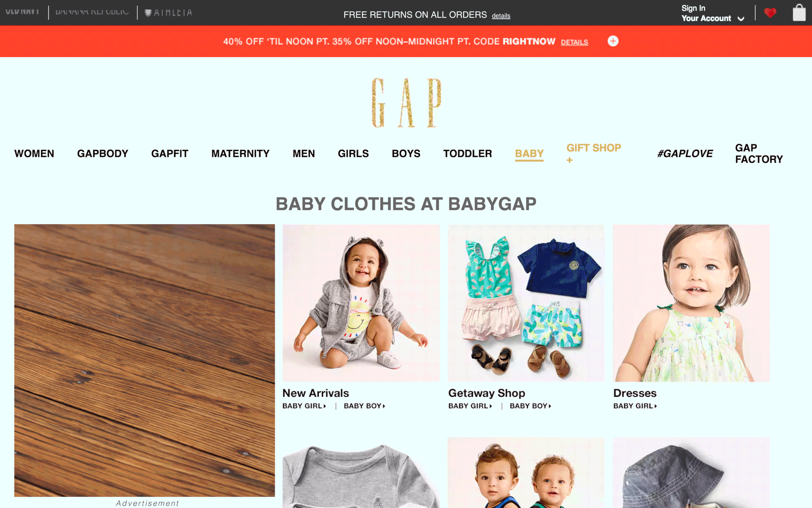Open the New Arrivals baby hoodie thumbnail
Screen dimensions: 812x508
(x=361, y=303)
